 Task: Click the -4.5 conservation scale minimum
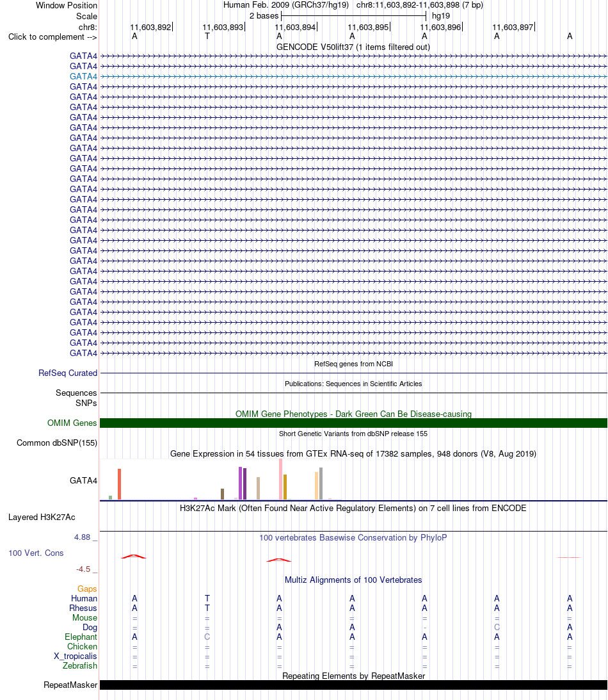tap(83, 569)
